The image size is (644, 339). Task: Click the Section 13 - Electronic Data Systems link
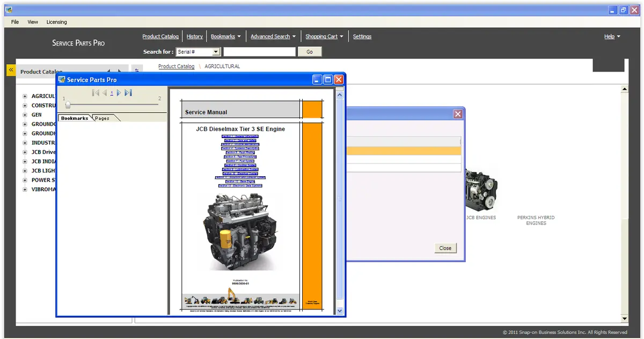[240, 186]
